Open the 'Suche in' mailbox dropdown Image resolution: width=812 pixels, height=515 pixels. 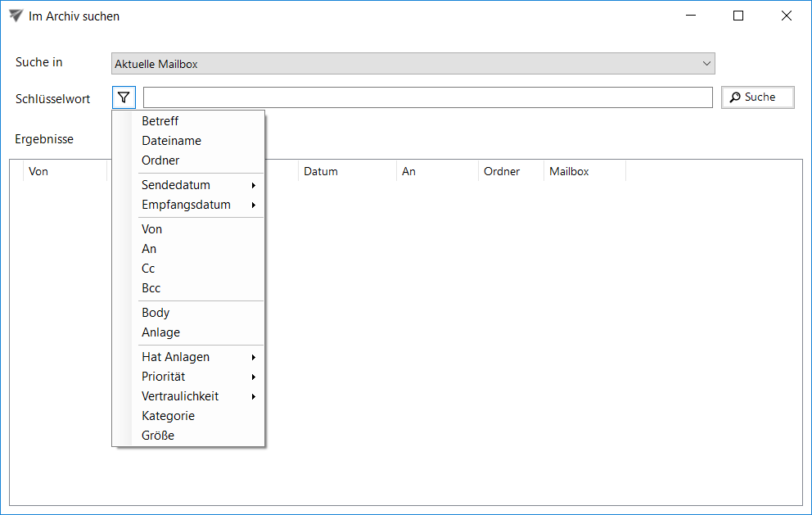(413, 64)
